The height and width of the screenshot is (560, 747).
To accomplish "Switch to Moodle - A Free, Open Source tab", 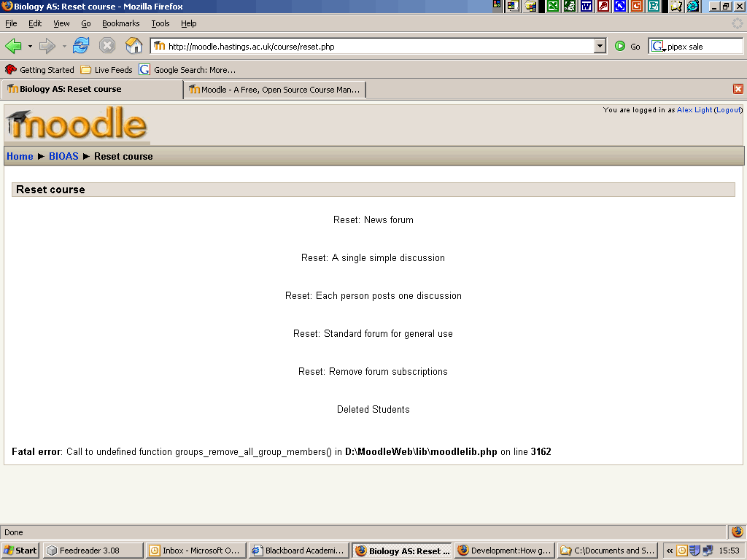I will tap(275, 90).
